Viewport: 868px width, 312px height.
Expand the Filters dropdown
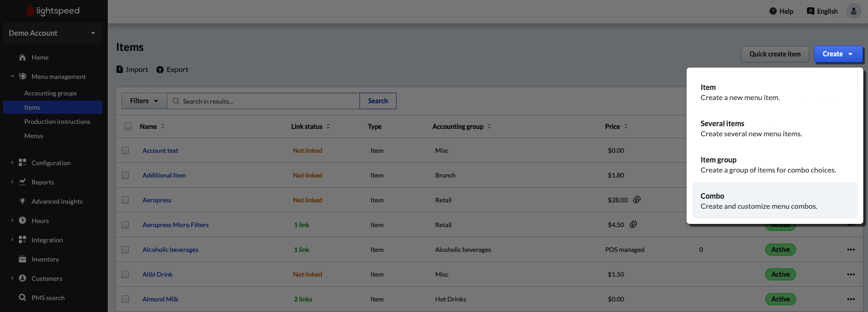click(144, 101)
